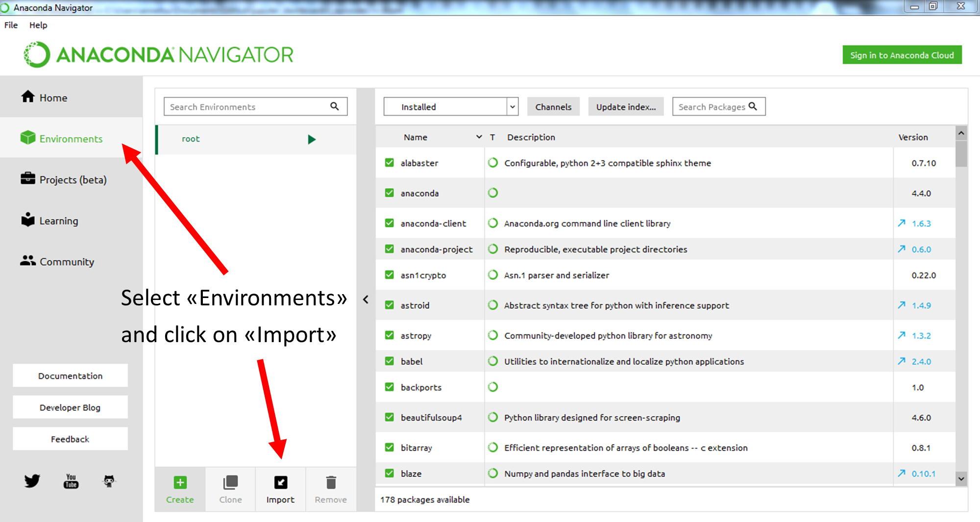Click the Search Environments magnifier icon
The width and height of the screenshot is (980, 522).
(x=335, y=106)
